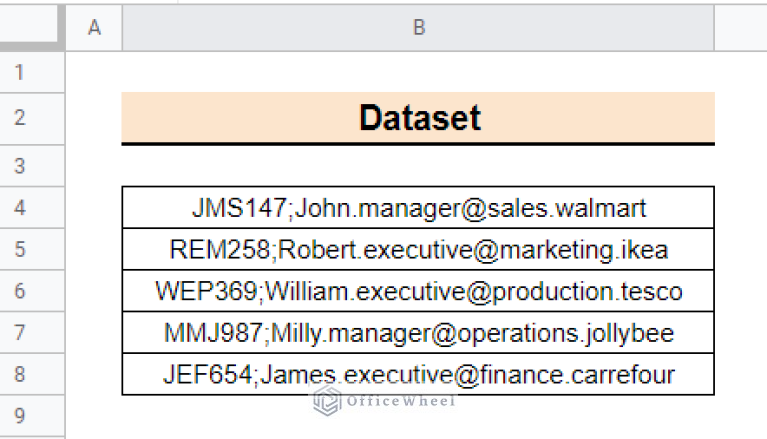Select row 6 header
The width and height of the screenshot is (767, 439).
click(32, 291)
